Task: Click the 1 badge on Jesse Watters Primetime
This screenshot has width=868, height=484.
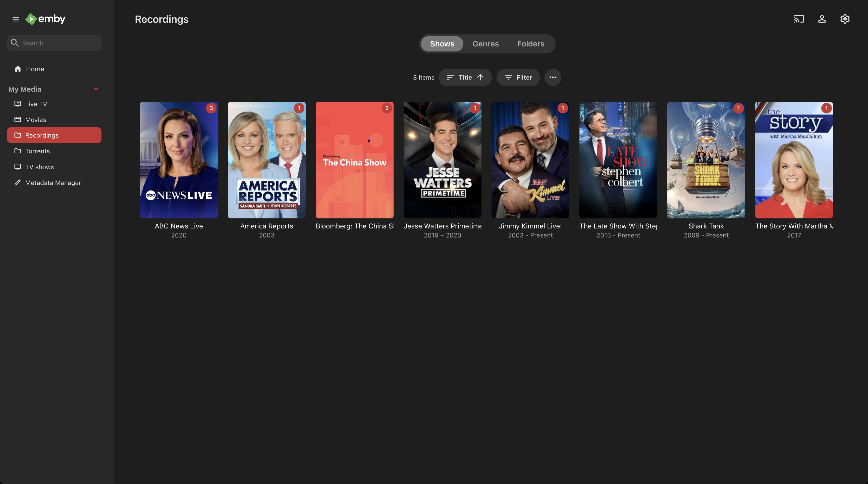Action: coord(475,108)
